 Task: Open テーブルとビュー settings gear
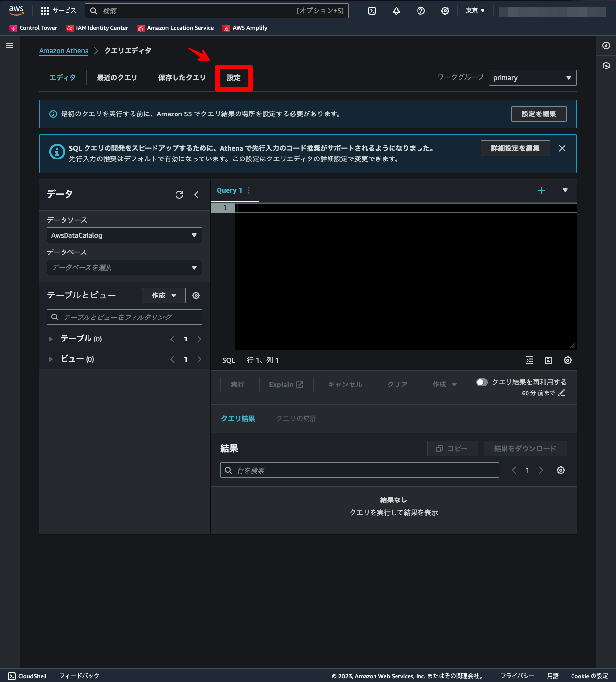196,296
